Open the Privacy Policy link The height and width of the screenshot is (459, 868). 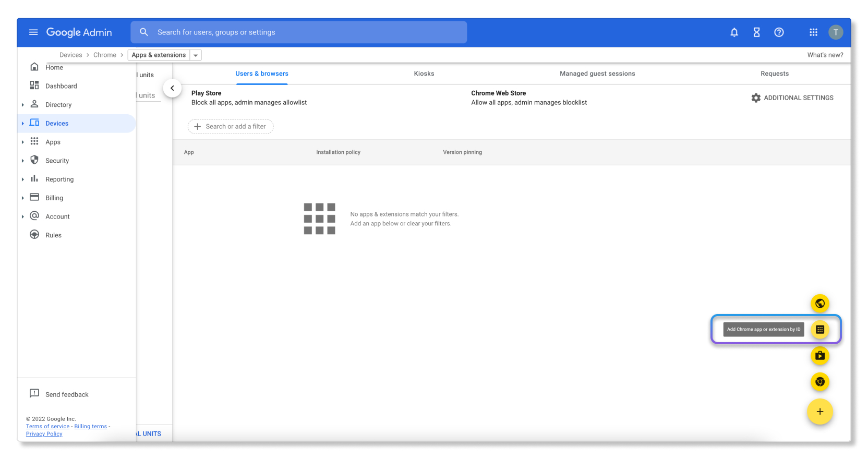pos(44,434)
